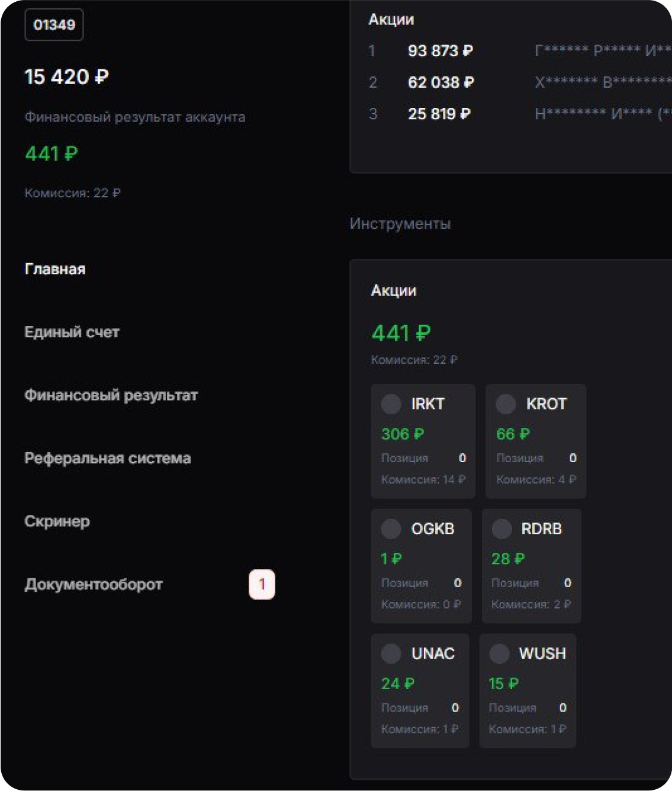Click the Документооборот notification badge
The height and width of the screenshot is (791, 672).
[x=262, y=584]
